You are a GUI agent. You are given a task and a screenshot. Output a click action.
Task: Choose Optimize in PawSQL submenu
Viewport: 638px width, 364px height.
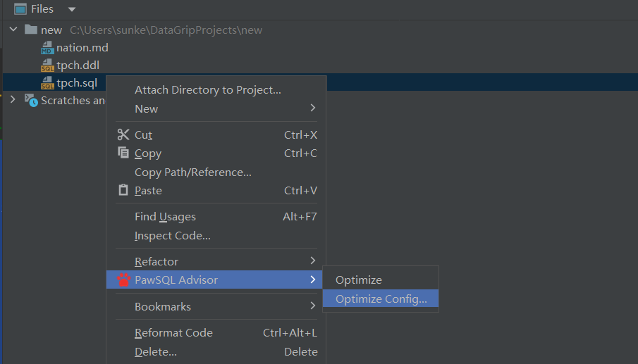pos(359,280)
